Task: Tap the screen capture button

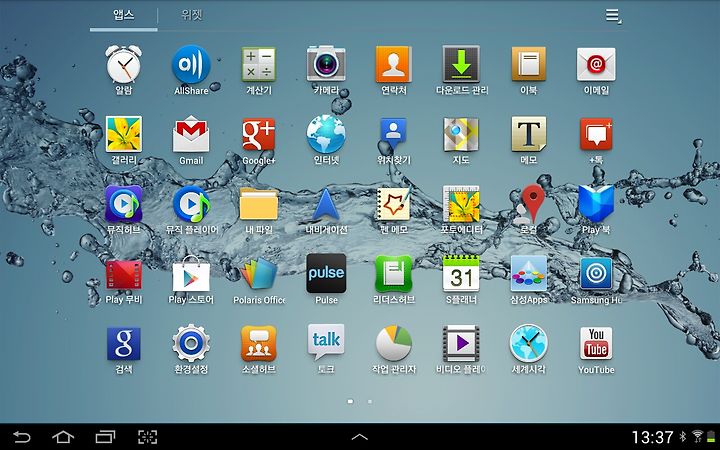Action: [x=147, y=437]
